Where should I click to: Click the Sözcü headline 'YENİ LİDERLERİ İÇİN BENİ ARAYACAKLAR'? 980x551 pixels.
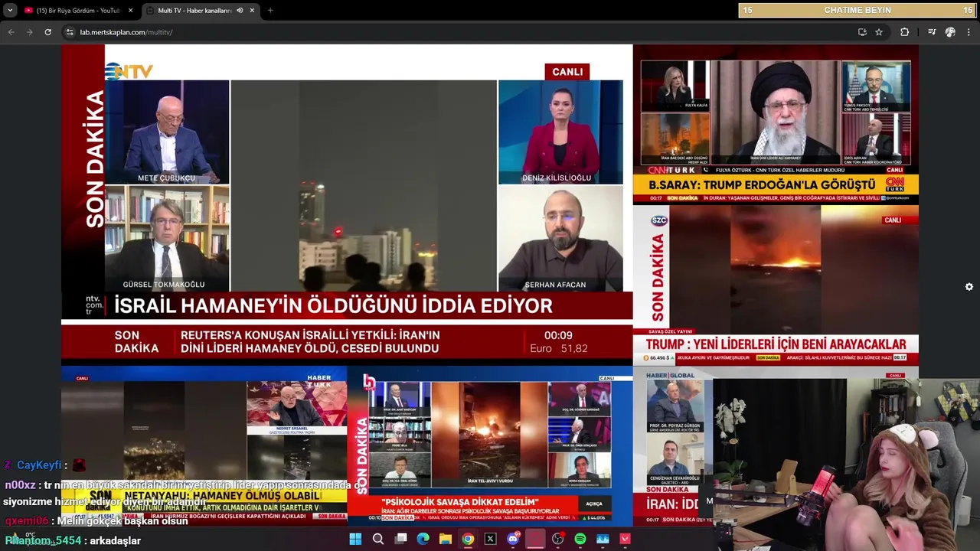pyautogui.click(x=776, y=344)
